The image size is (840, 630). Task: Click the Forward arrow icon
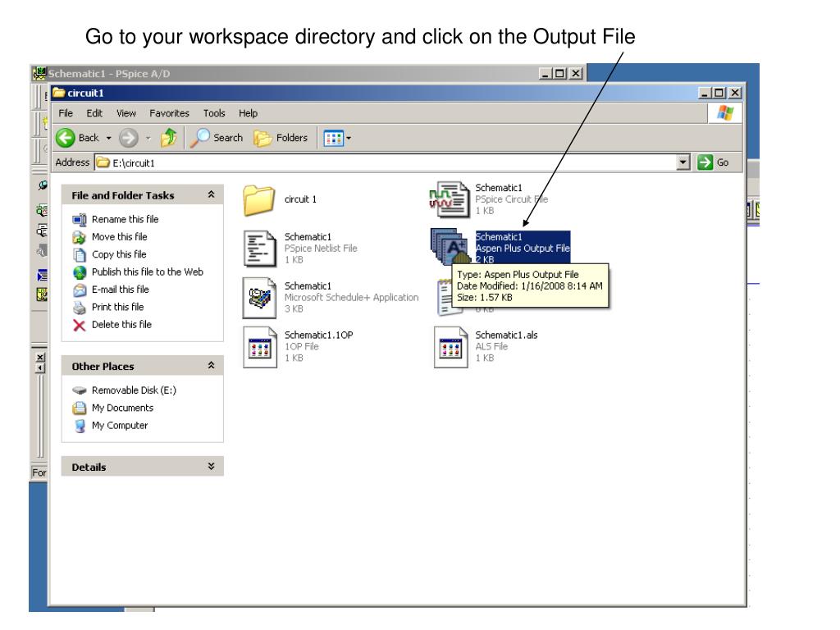[129, 138]
